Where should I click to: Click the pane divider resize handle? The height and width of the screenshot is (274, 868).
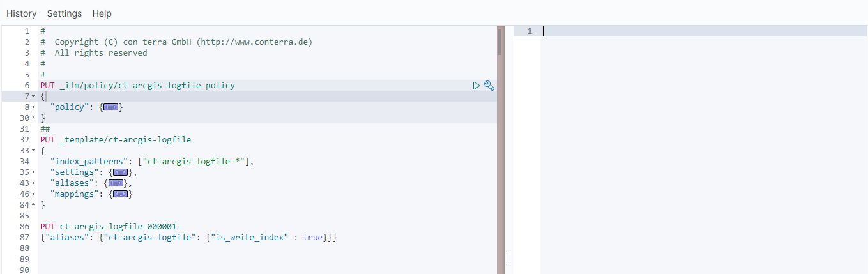[509, 257]
